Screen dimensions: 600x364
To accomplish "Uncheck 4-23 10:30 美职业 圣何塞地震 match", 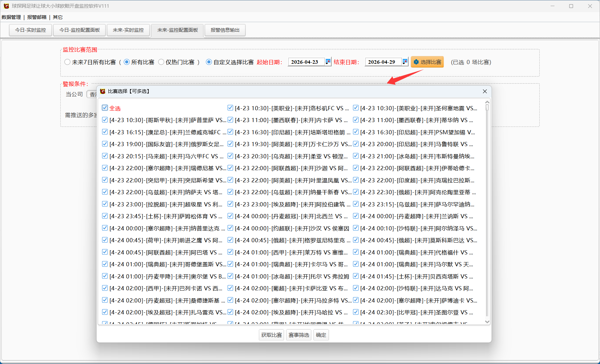I will coord(356,108).
